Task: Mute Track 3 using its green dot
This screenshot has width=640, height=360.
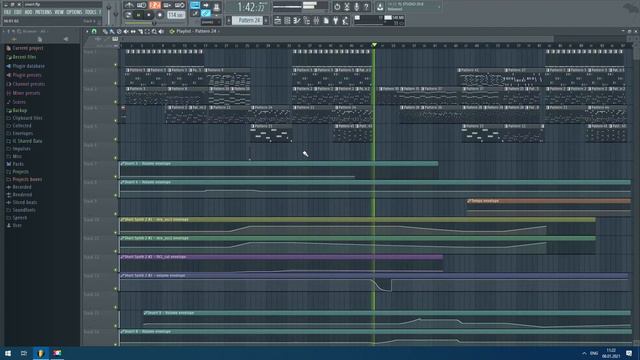Action: (x=116, y=102)
